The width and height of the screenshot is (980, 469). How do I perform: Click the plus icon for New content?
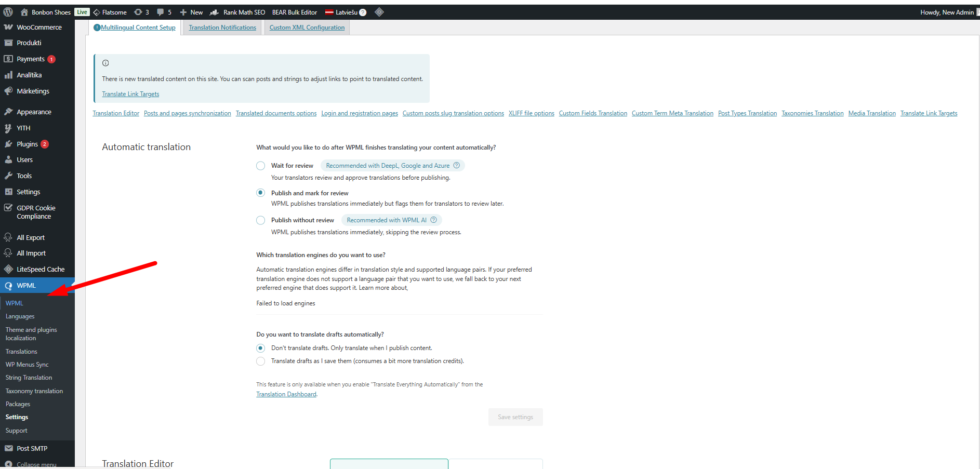(x=183, y=12)
